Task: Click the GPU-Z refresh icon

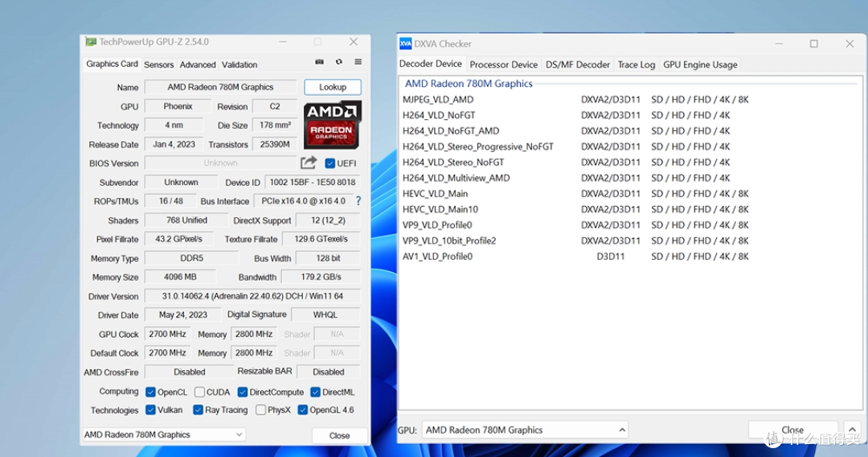Action: [339, 62]
